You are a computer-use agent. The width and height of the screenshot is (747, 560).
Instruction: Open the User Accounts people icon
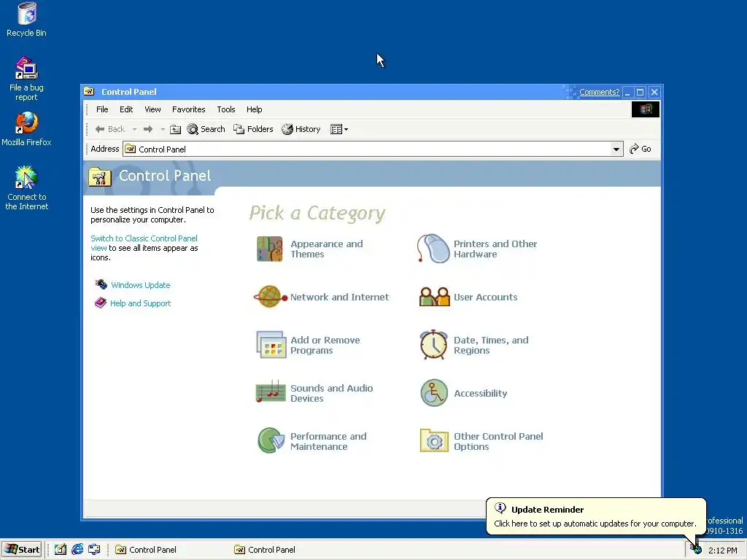pyautogui.click(x=434, y=297)
